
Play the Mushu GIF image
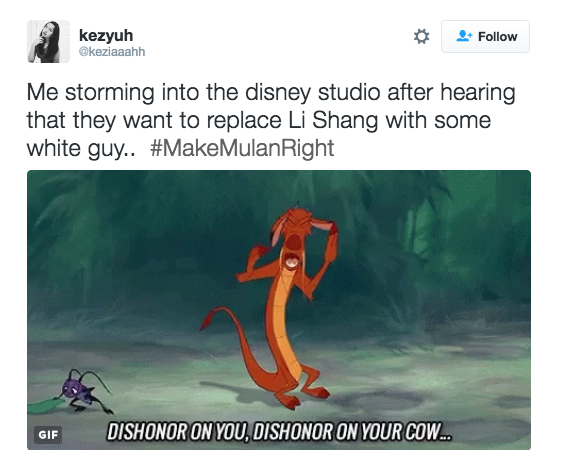point(279,310)
